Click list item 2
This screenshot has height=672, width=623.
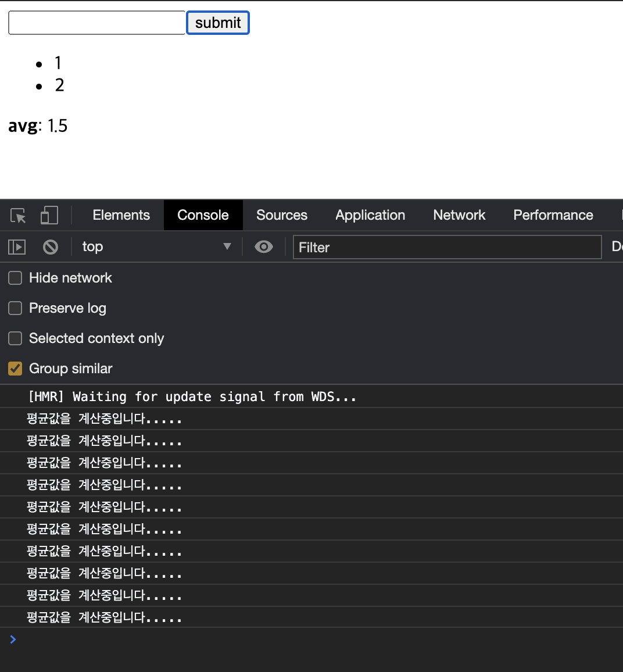[x=59, y=85]
